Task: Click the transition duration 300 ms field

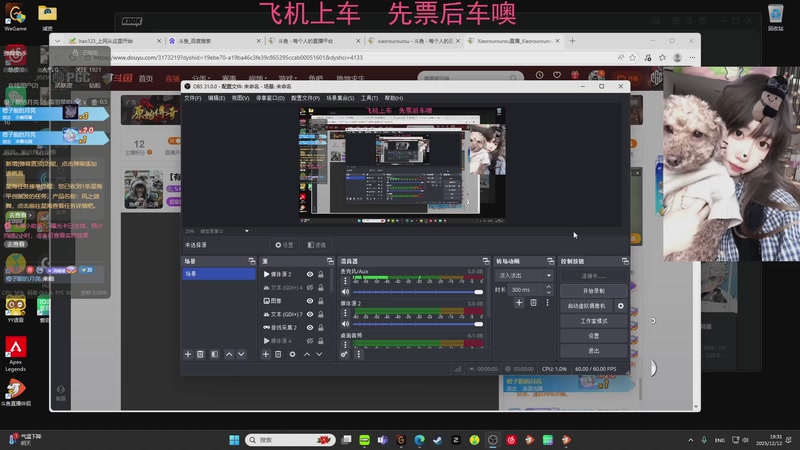Action: coord(526,290)
